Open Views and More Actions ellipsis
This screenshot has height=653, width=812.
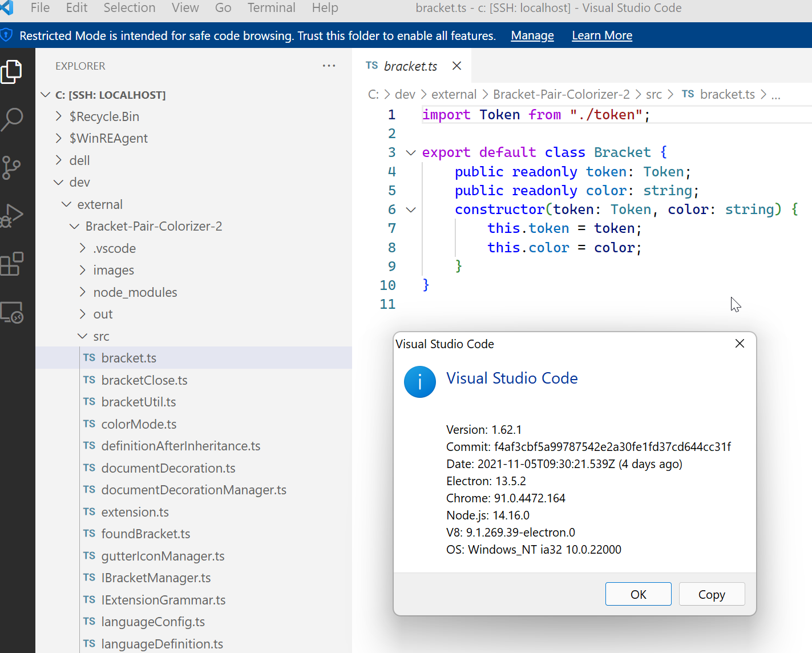329,66
